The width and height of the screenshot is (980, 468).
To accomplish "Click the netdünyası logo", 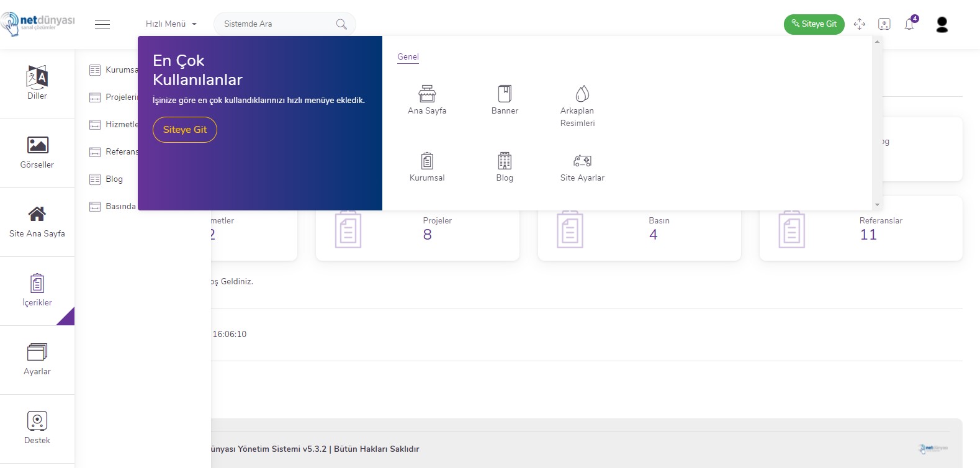I will point(37,24).
